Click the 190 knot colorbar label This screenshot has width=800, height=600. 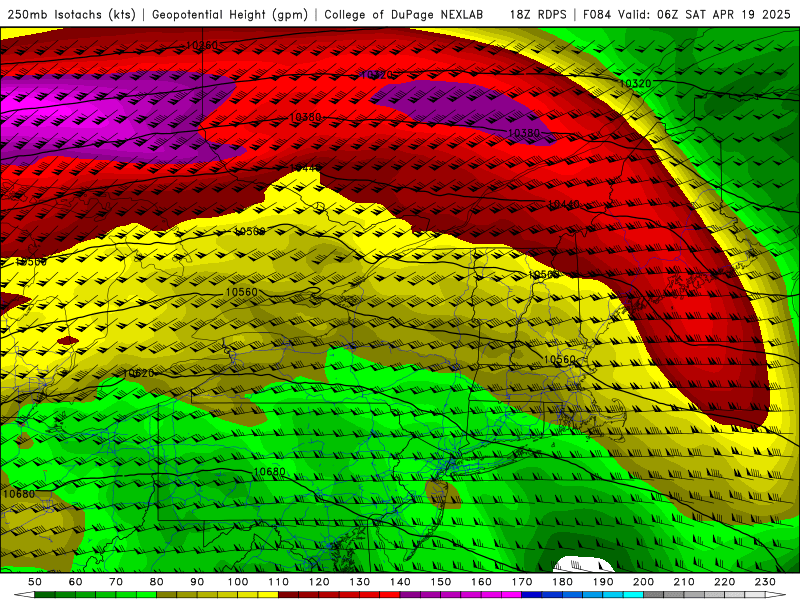pos(603,582)
